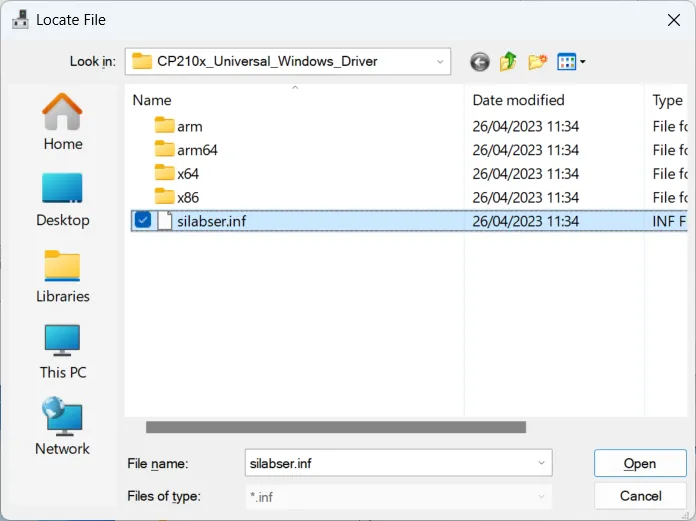The image size is (696, 521).
Task: Go up one folder level
Action: tap(509, 62)
